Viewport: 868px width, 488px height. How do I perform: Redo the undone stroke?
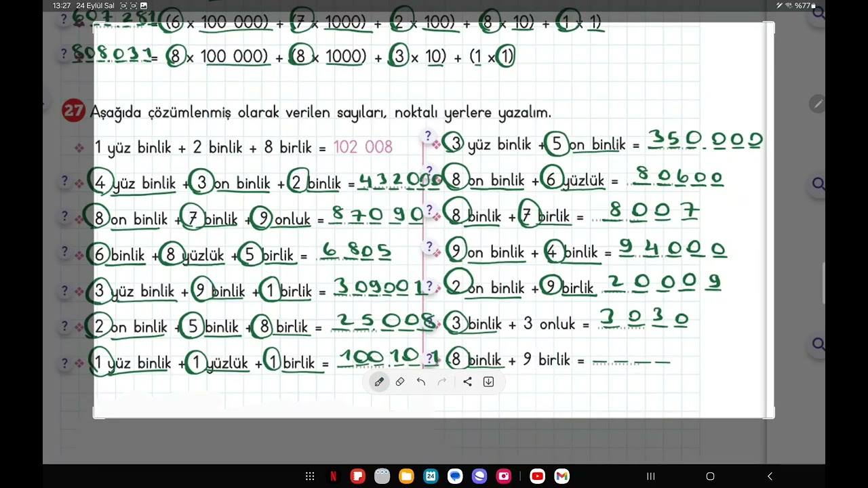(x=442, y=382)
